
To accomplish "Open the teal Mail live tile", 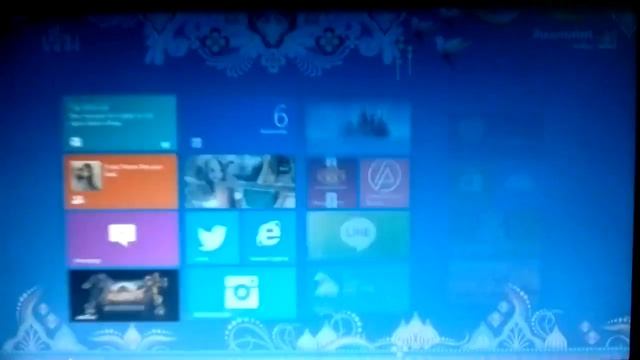I will (120, 123).
